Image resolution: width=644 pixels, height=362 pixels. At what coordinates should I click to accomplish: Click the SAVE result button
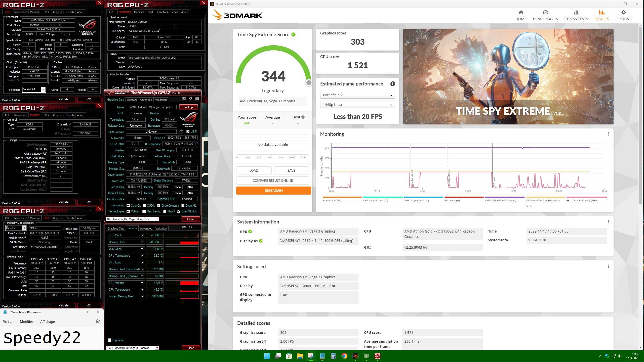click(291, 170)
